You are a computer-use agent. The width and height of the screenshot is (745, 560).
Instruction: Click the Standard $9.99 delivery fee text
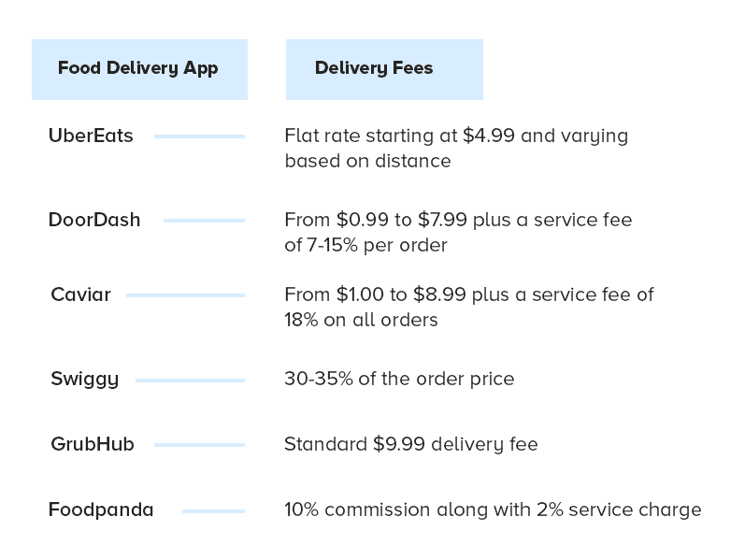pyautogui.click(x=411, y=444)
